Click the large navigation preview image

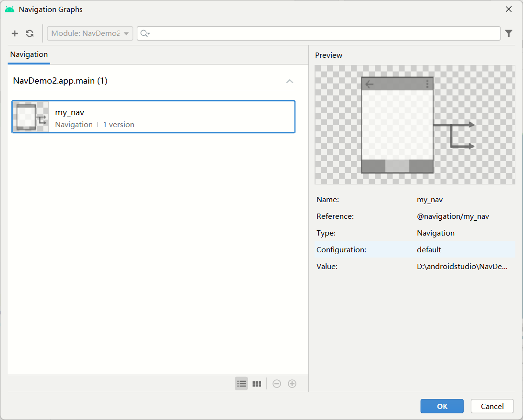(x=414, y=125)
